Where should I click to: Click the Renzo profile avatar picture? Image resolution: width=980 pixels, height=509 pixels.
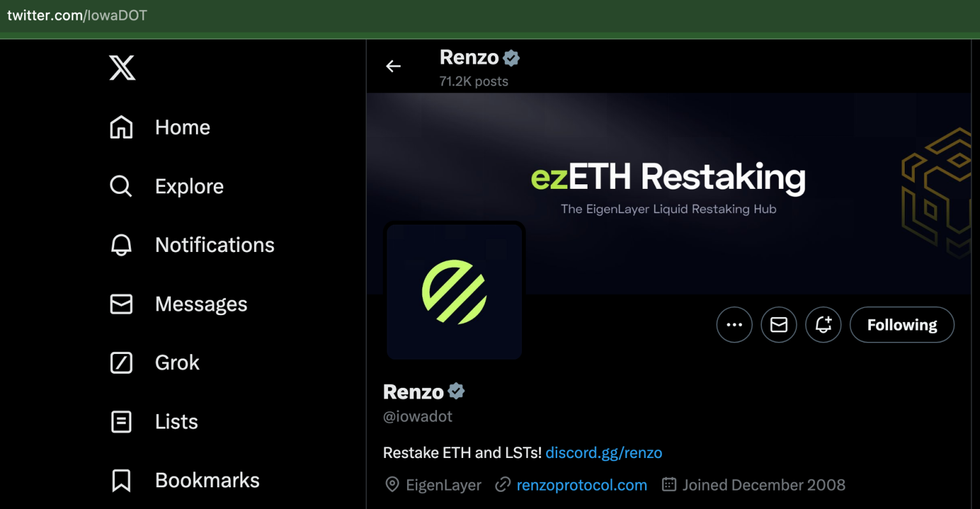(x=454, y=291)
